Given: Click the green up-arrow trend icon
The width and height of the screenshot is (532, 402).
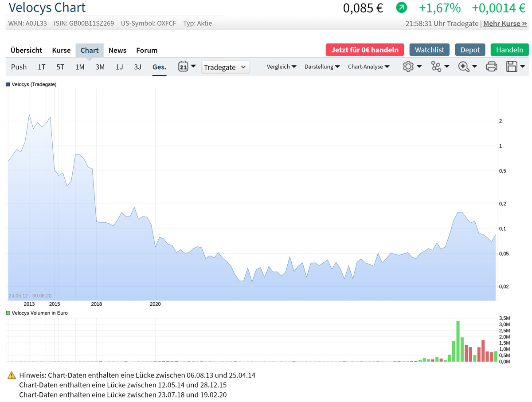Looking at the screenshot, I should click(x=401, y=8).
